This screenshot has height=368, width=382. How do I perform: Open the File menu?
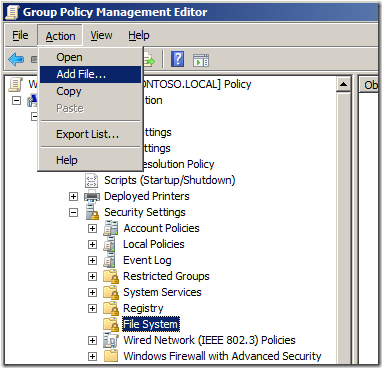click(20, 35)
